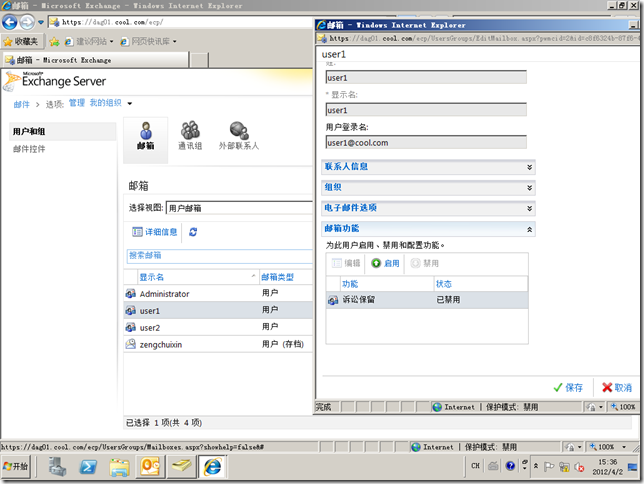Image resolution: width=644 pixels, height=484 pixels.
Task: Click the IE back navigation button
Action: point(12,21)
